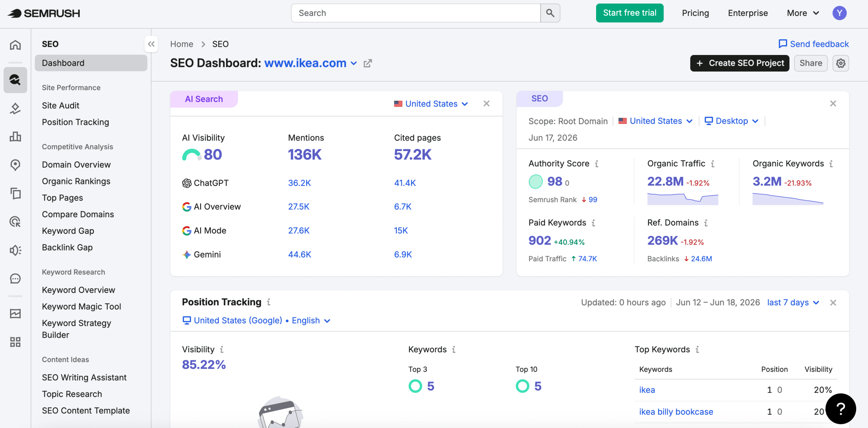868x428 pixels.
Task: Open Organic Rankings in sidebar
Action: [76, 181]
